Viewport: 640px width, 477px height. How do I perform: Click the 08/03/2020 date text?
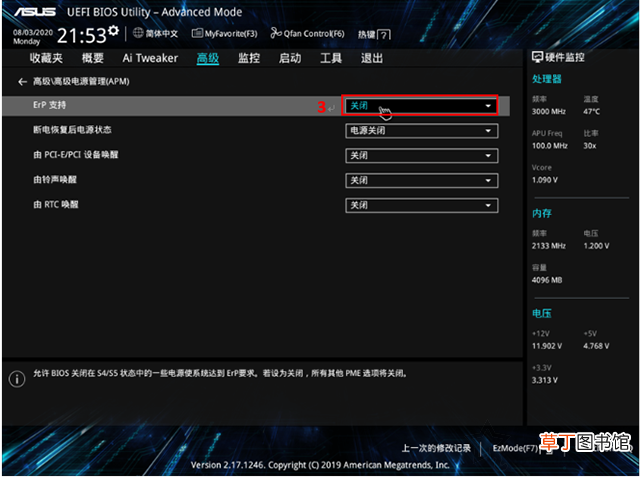click(x=33, y=33)
